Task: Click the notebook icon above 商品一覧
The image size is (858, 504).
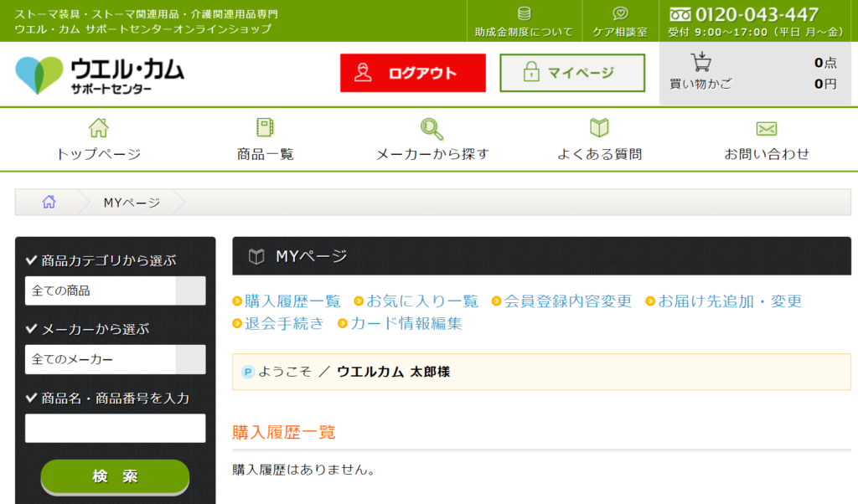Action: pos(265,128)
